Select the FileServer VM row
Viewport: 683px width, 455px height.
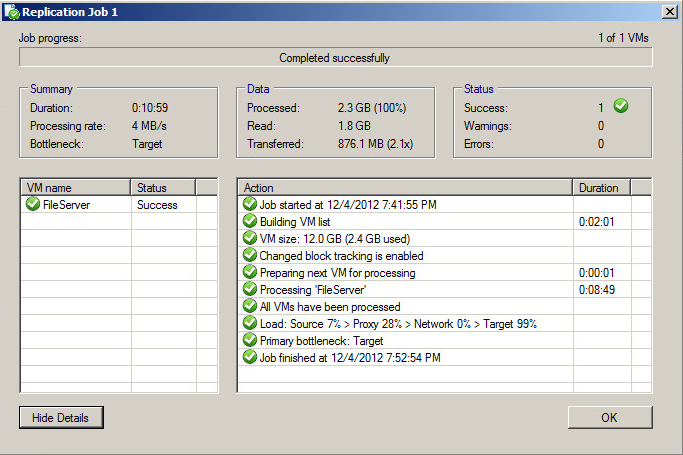pyautogui.click(x=119, y=205)
